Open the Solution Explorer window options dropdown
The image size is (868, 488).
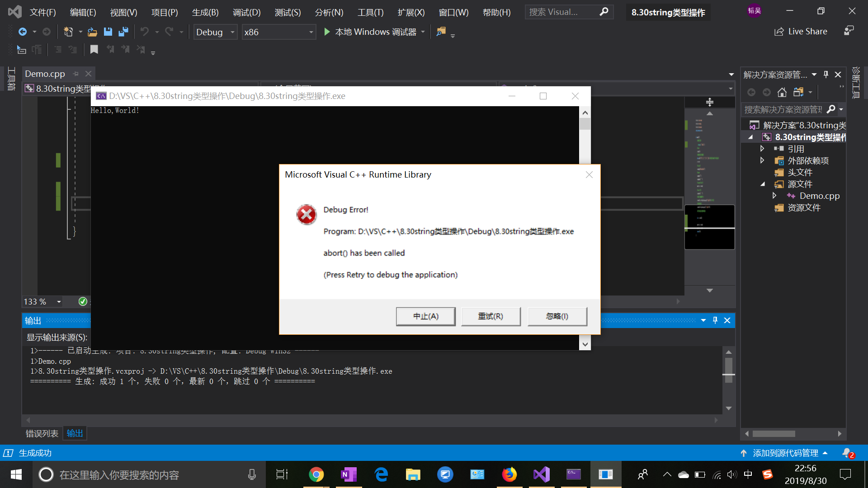[x=814, y=75]
